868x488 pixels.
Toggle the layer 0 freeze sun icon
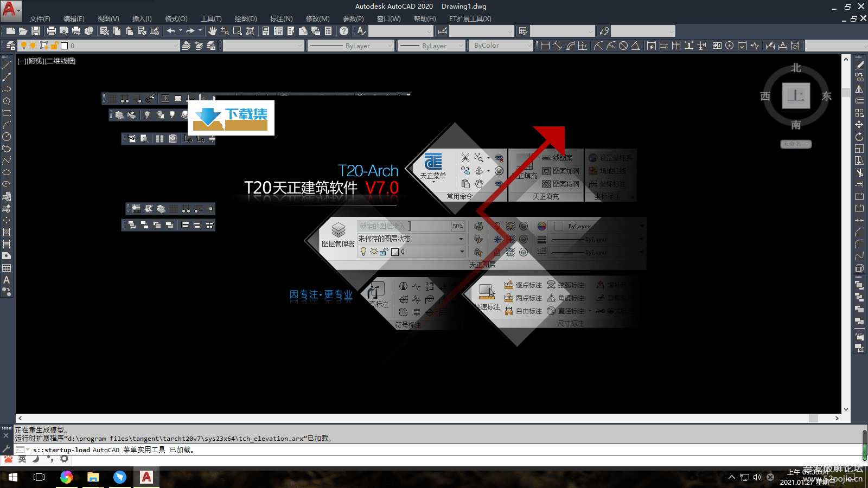33,46
